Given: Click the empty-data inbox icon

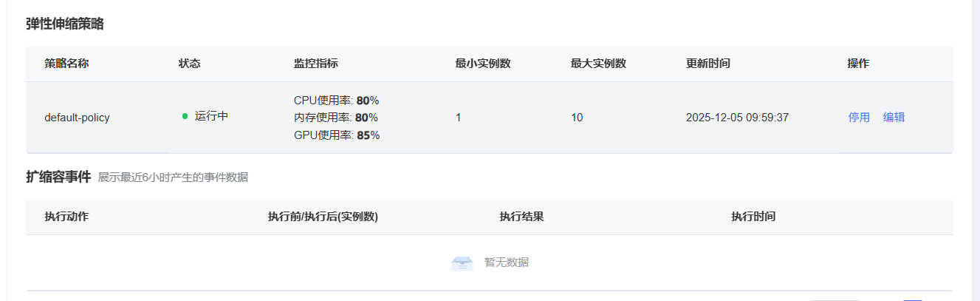Looking at the screenshot, I should (462, 263).
